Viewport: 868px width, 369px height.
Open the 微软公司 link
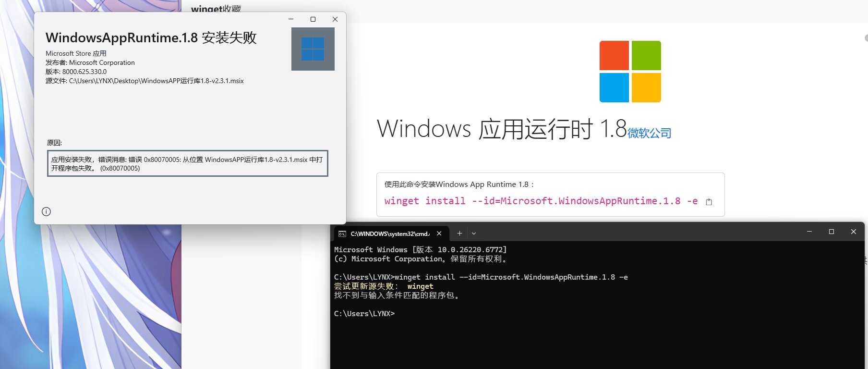point(649,133)
